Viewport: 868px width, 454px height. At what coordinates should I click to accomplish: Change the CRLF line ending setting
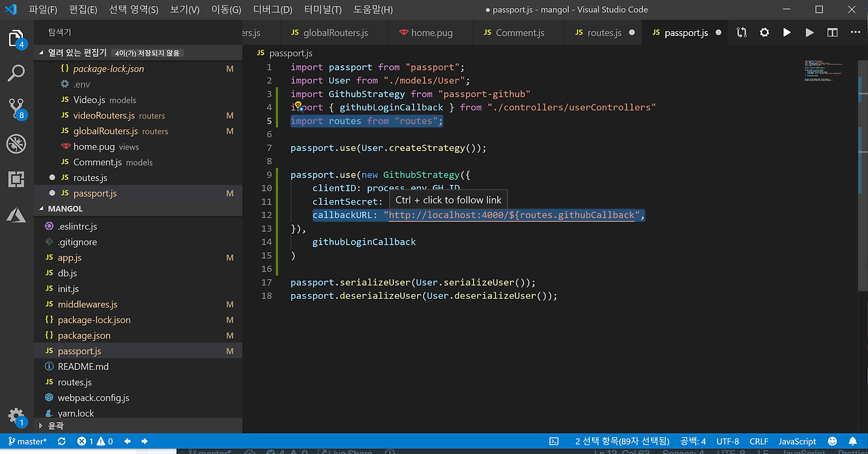coord(759,441)
